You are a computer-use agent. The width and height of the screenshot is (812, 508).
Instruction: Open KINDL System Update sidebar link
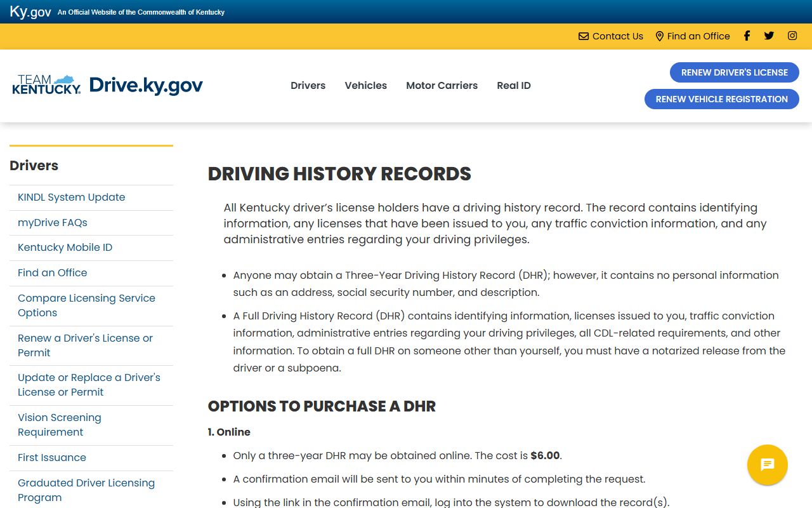pyautogui.click(x=72, y=197)
